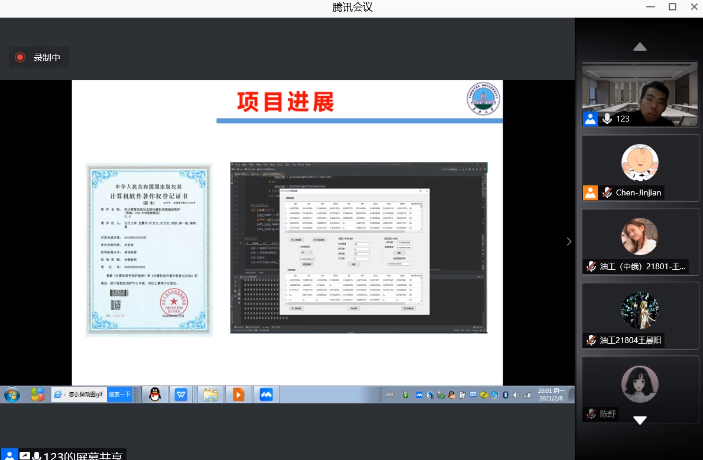Viewport: 703px width, 460px height.
Task: Open the Windows Start button in shared screen
Action: (11, 395)
